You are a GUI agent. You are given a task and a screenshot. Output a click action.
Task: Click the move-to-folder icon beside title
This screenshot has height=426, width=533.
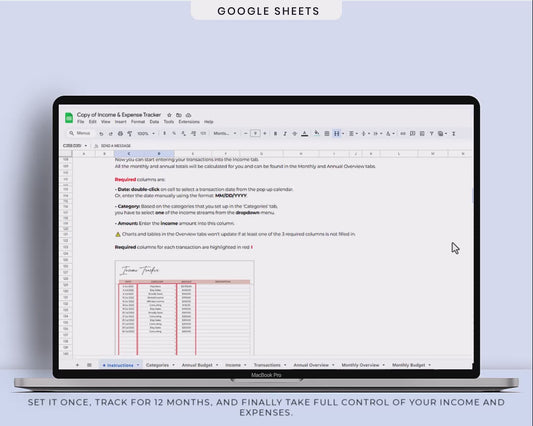(x=179, y=115)
